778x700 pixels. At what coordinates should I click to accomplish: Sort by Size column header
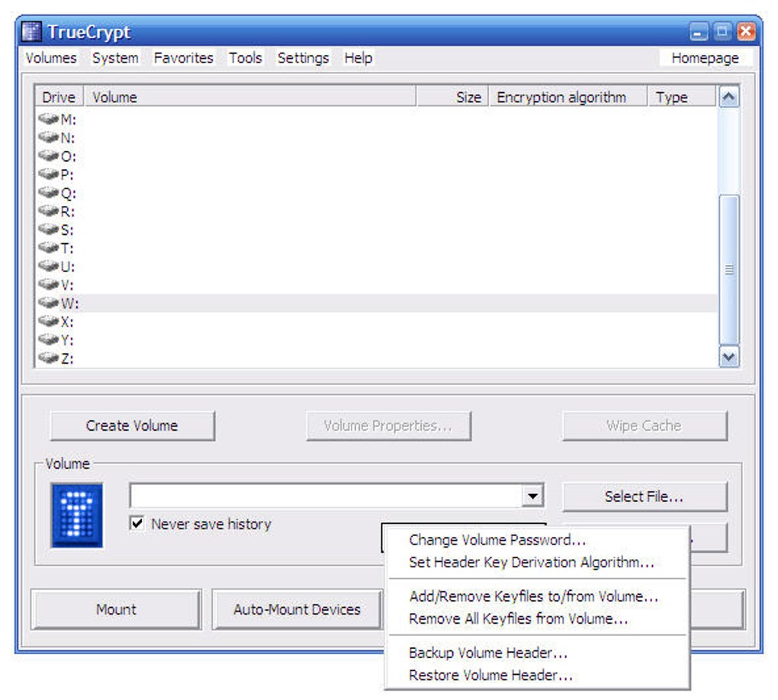coord(453,97)
